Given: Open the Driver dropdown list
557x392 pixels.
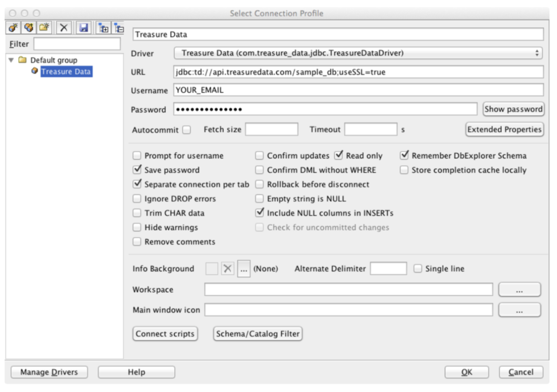Looking at the screenshot, I should (358, 53).
